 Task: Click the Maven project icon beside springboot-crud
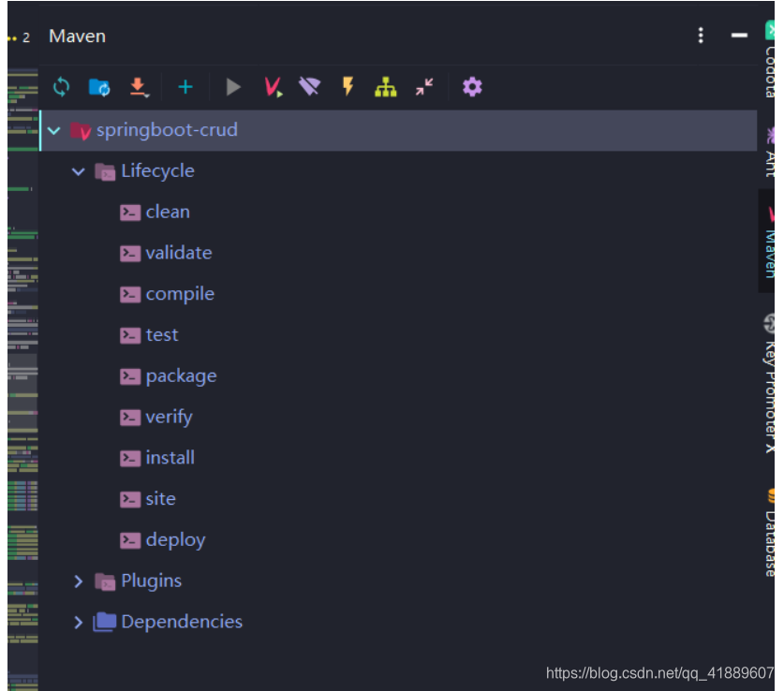(x=81, y=131)
